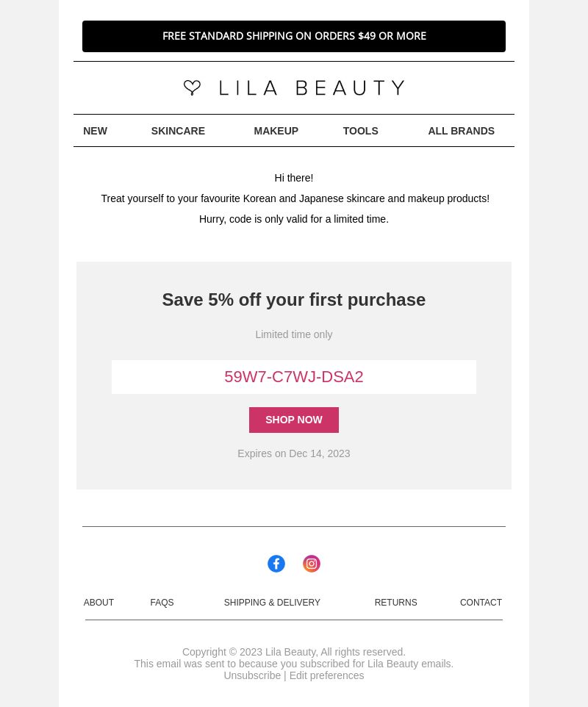The image size is (588, 707).
Task: Open the ABOUT footer link
Action: click(x=98, y=603)
